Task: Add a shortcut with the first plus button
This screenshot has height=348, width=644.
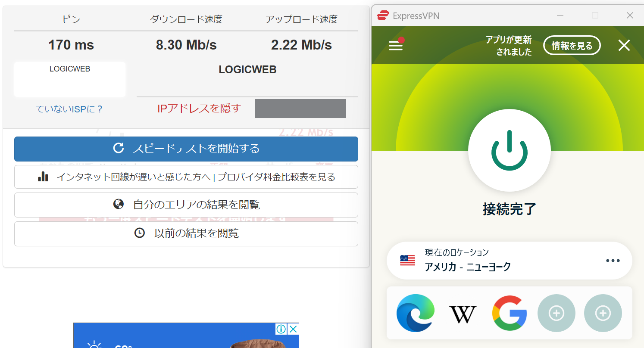Action: (x=556, y=313)
